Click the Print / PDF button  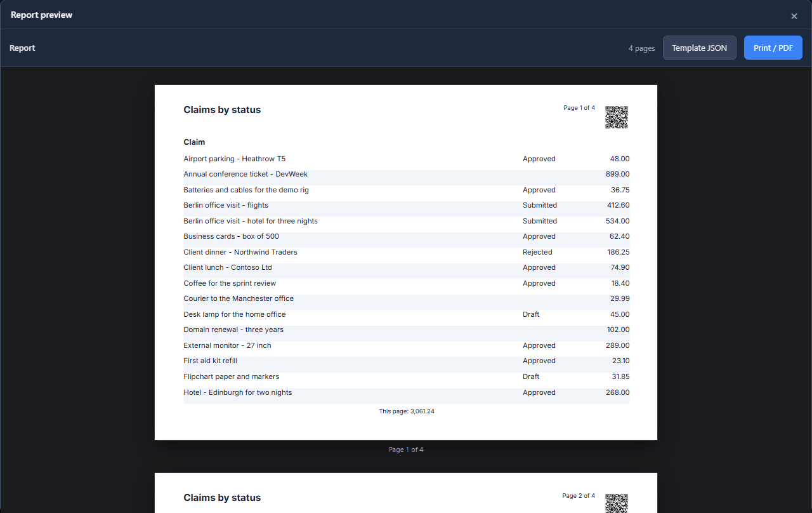pyautogui.click(x=773, y=48)
